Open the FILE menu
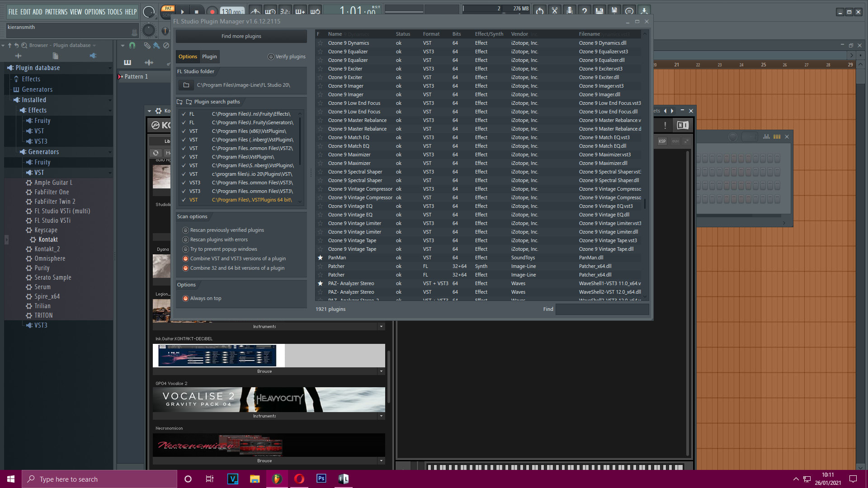 [x=13, y=12]
